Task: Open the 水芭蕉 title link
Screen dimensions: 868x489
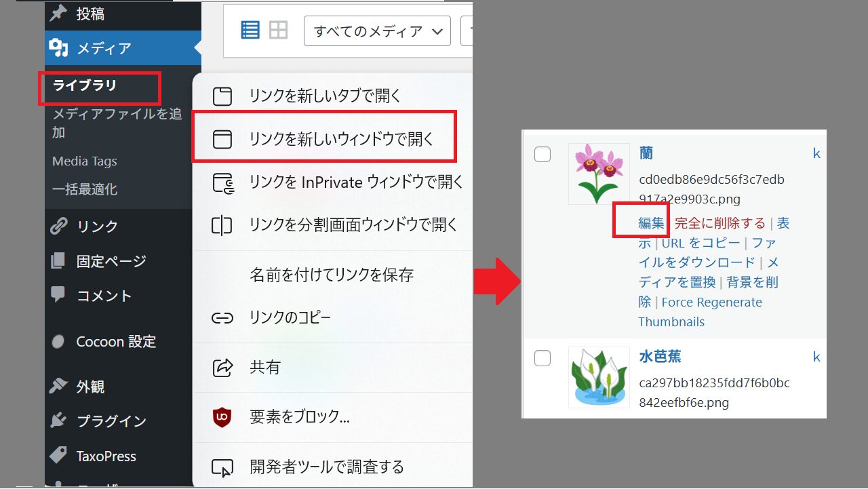Action: (x=660, y=357)
